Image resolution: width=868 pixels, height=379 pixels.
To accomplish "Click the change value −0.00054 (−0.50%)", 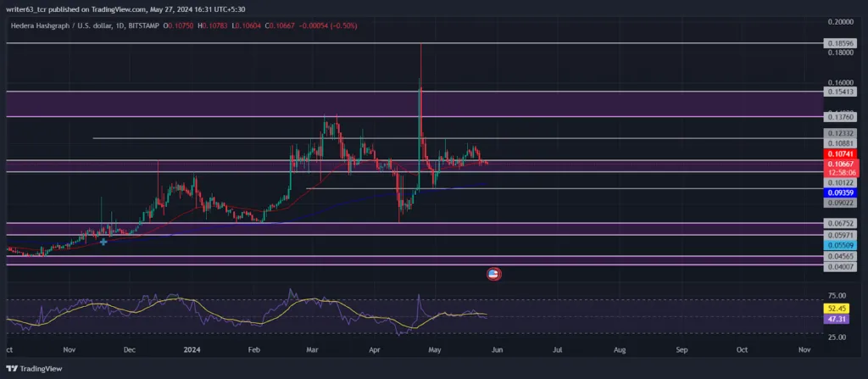I will point(328,26).
